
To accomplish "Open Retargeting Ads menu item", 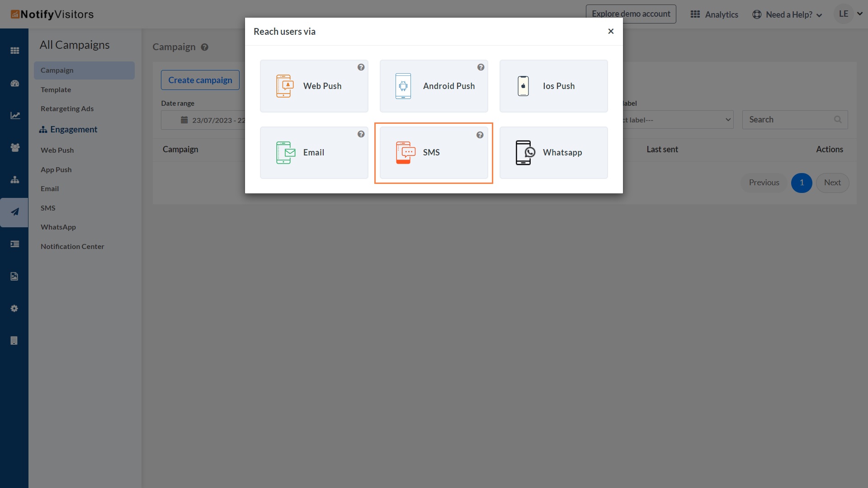I will click(67, 109).
